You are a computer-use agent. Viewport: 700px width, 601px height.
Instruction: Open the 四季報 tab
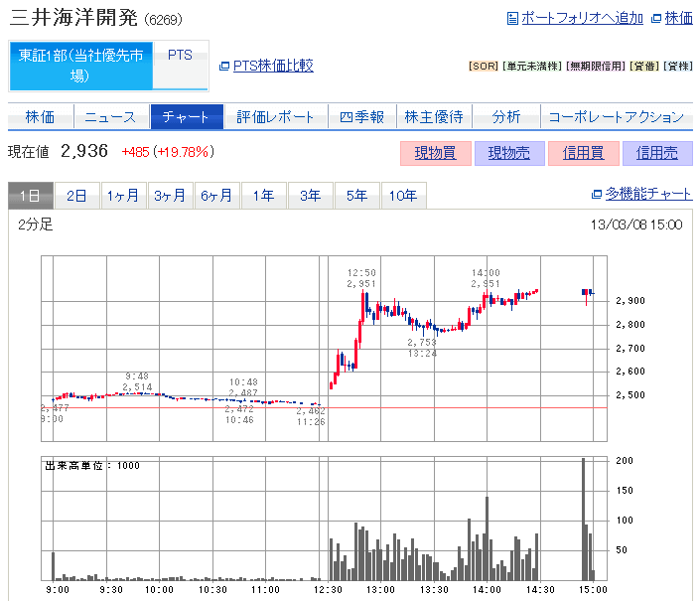[x=361, y=117]
